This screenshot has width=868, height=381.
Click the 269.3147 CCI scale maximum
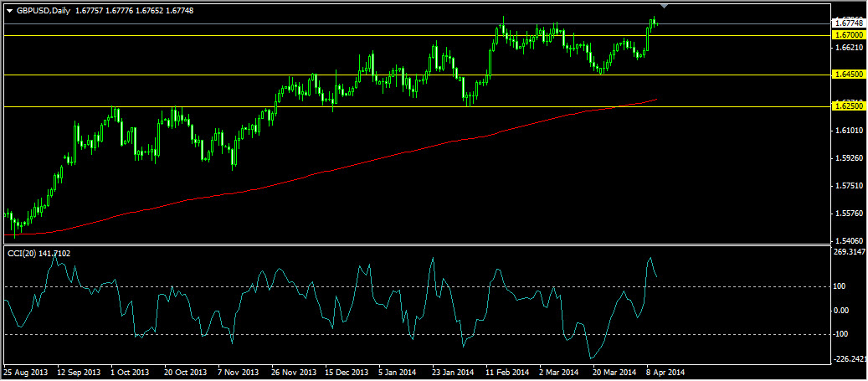point(850,252)
